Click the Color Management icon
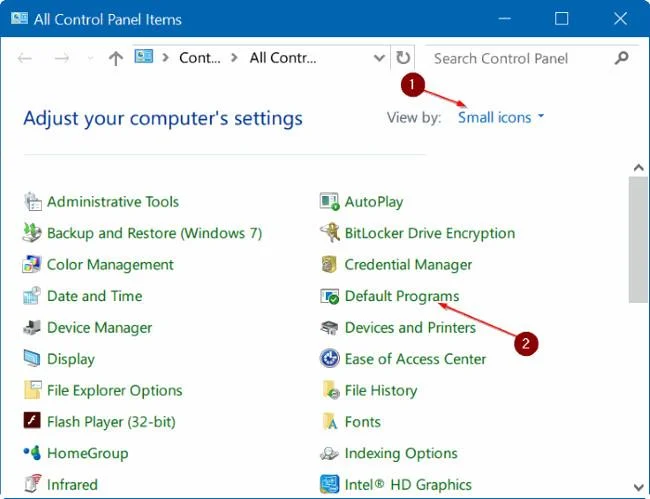 [32, 264]
